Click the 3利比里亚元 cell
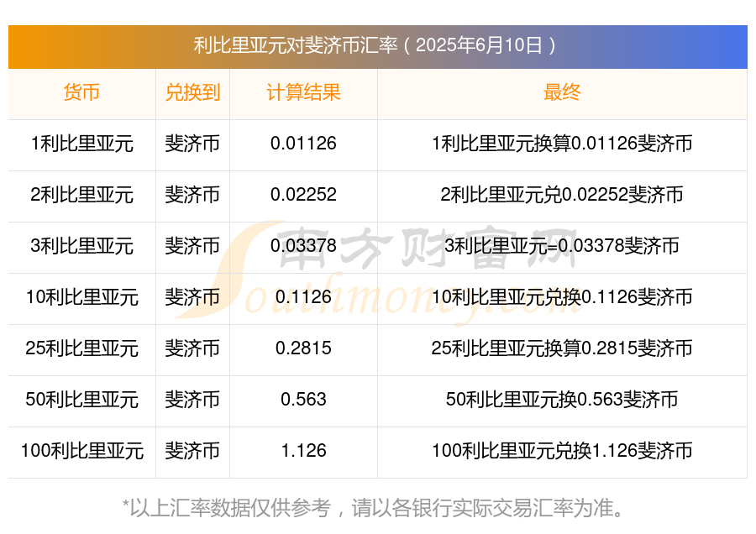Screen dimensions: 756x534 click(x=81, y=246)
